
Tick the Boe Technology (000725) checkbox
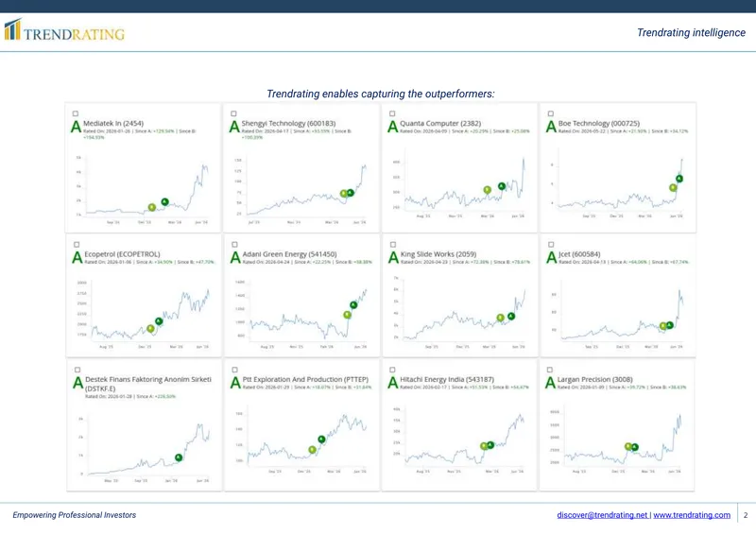coord(551,113)
